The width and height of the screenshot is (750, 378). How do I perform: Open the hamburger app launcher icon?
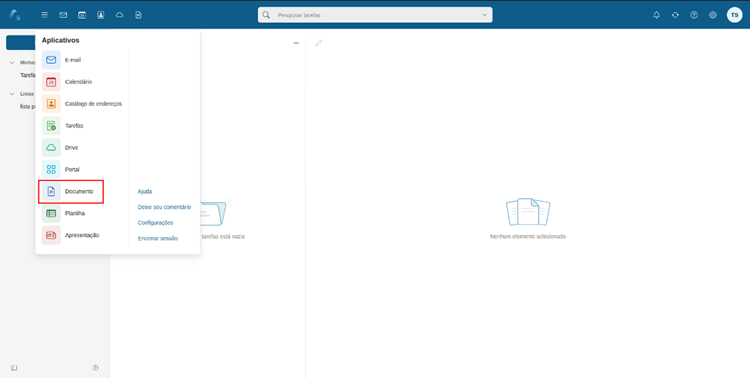pos(44,15)
